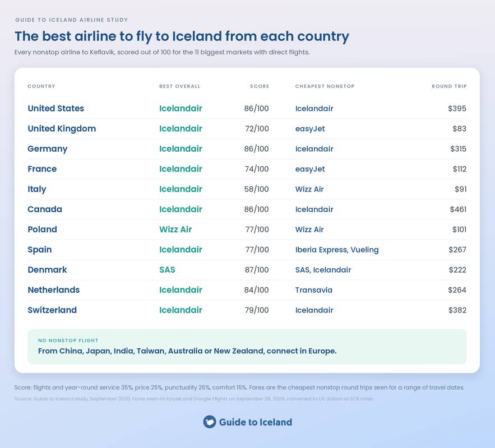Select the Italy country cell
This screenshot has height=448, width=495.
[37, 189]
